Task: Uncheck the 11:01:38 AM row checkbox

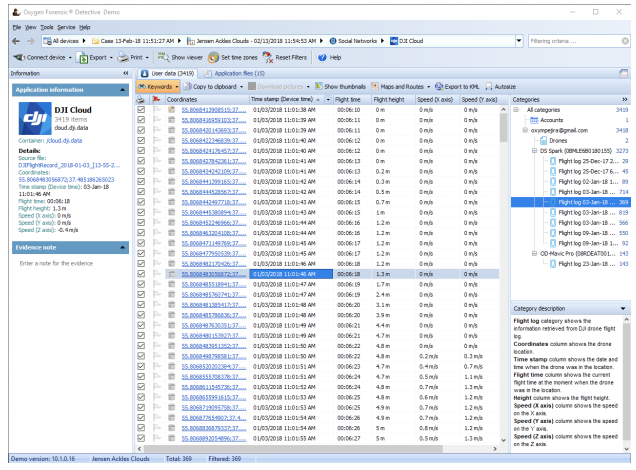Action: point(141,109)
